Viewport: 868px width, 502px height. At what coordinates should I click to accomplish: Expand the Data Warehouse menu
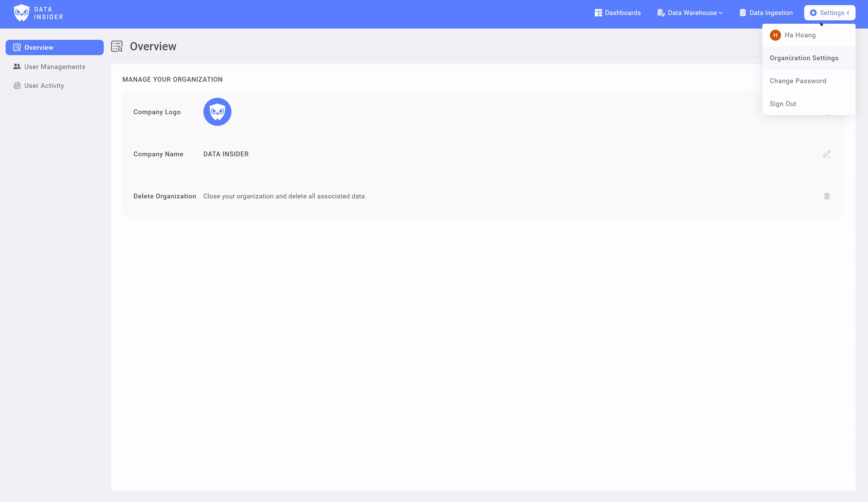point(690,13)
